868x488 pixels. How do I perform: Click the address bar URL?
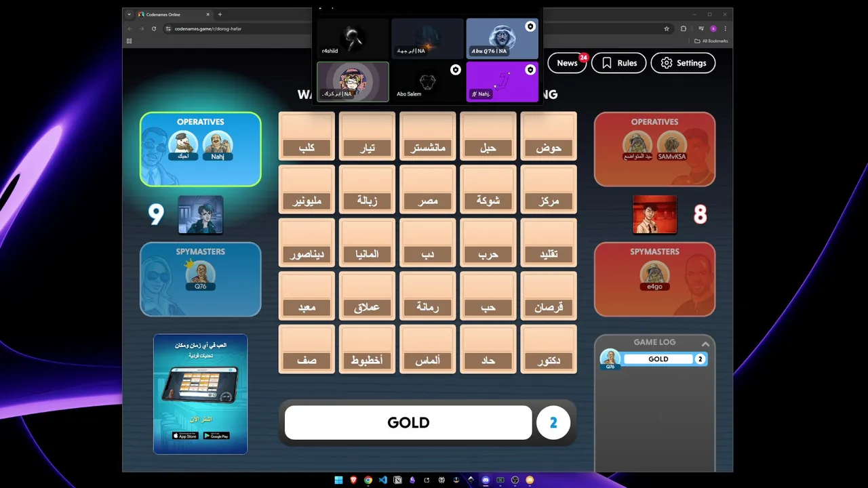[x=208, y=28]
